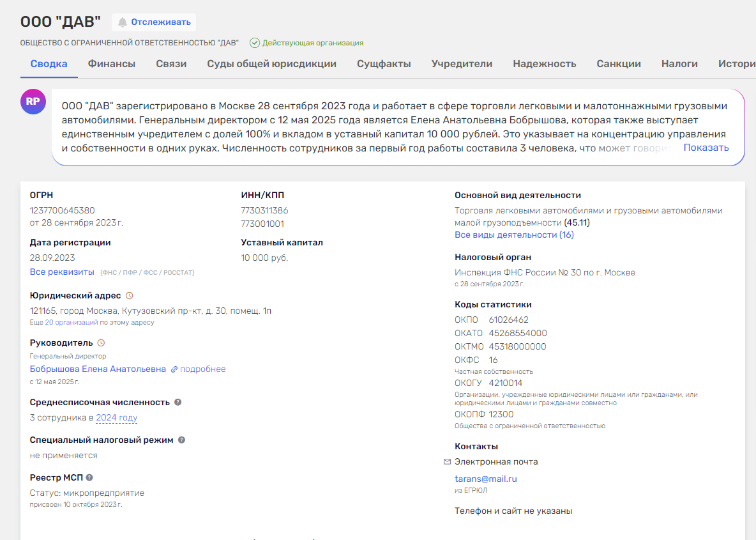Click the Отслеживать button

154,22
